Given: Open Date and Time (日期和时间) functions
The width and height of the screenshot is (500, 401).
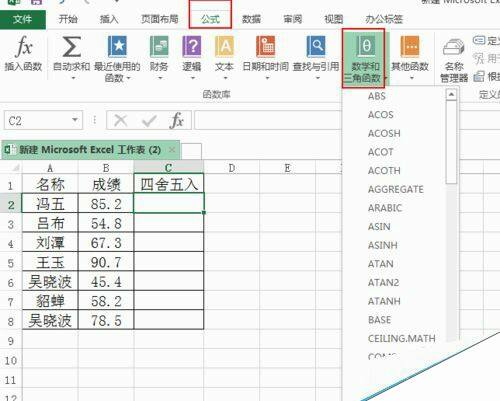Looking at the screenshot, I should (x=265, y=58).
